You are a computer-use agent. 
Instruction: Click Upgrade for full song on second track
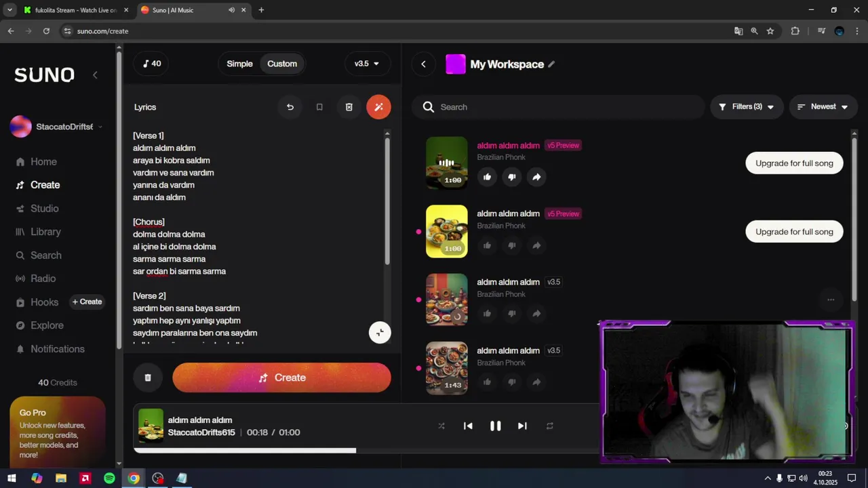click(x=794, y=232)
